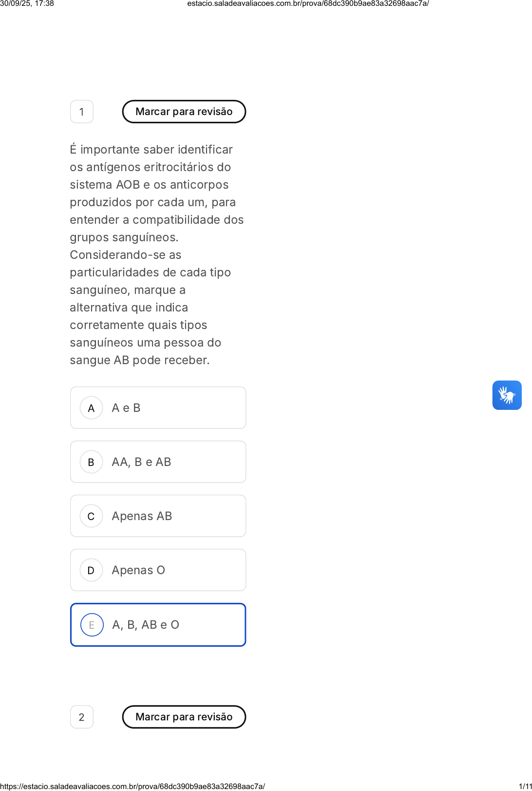
Task: Choose the answer text "AA, B e AB"
Action: tap(141, 462)
